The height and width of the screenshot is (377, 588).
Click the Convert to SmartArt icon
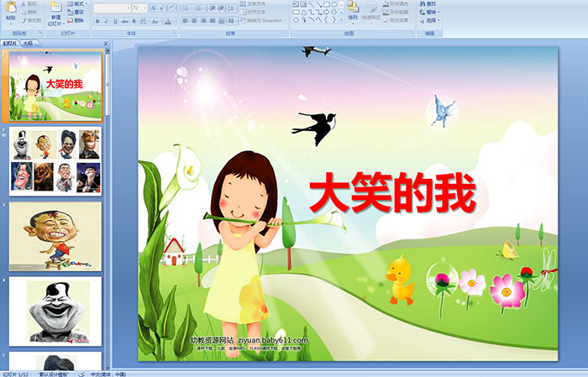(244, 20)
